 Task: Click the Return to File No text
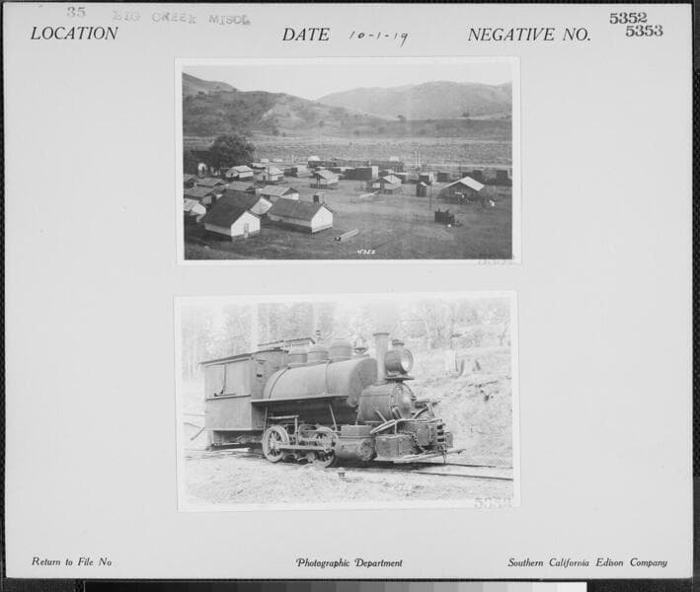click(x=71, y=561)
